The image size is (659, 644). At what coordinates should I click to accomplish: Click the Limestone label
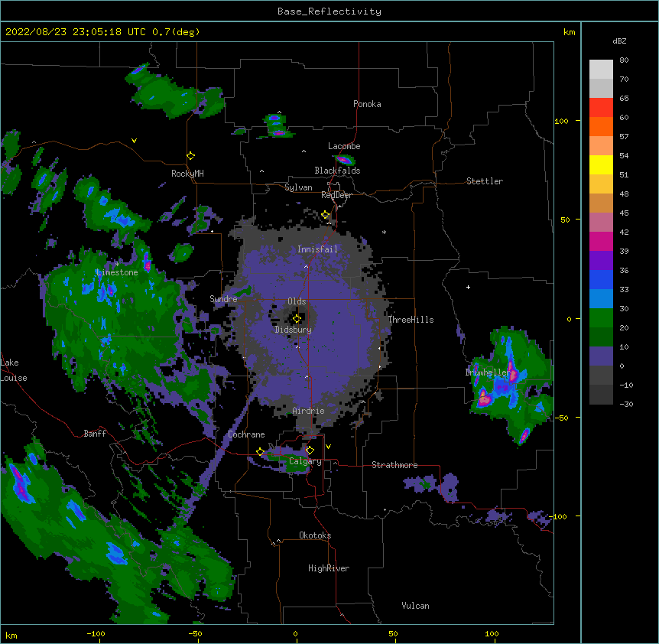117,272
